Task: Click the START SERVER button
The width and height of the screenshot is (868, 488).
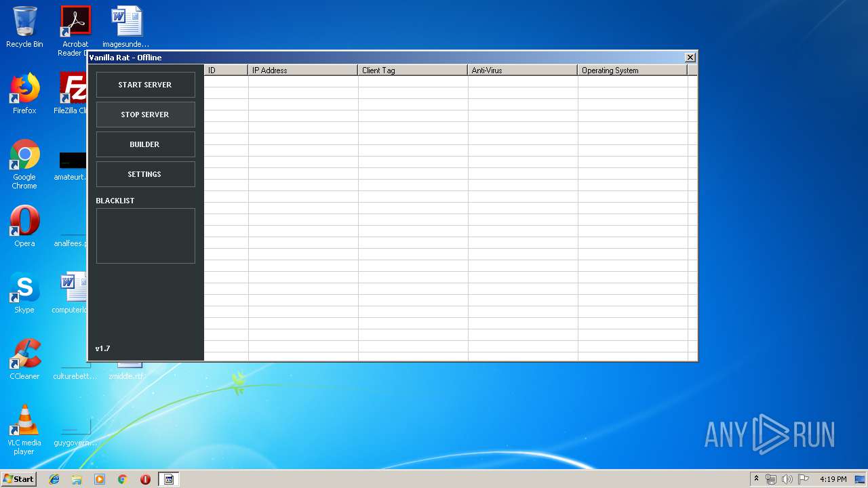Action: click(145, 85)
